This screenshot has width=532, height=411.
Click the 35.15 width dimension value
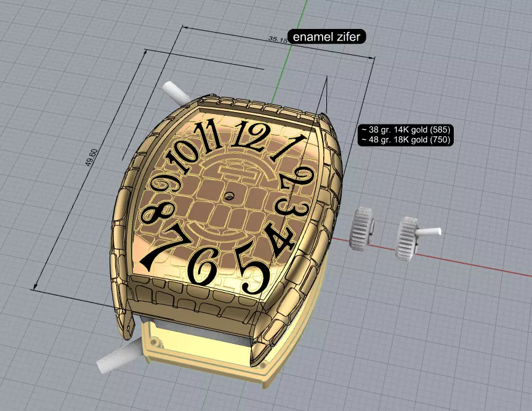coord(278,39)
